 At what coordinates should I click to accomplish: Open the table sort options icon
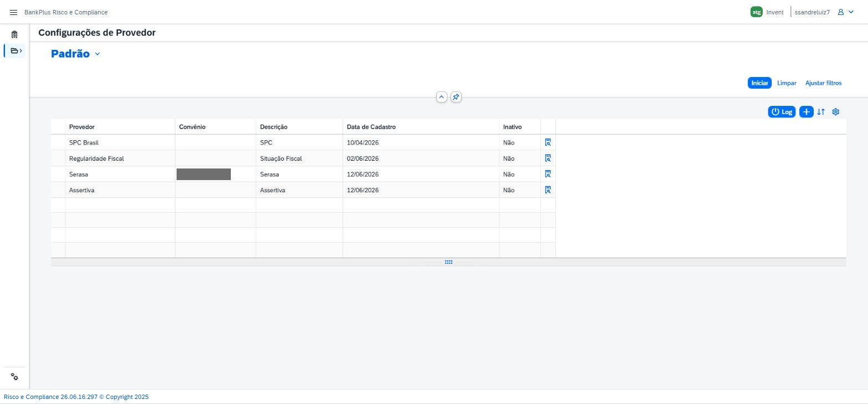[821, 112]
